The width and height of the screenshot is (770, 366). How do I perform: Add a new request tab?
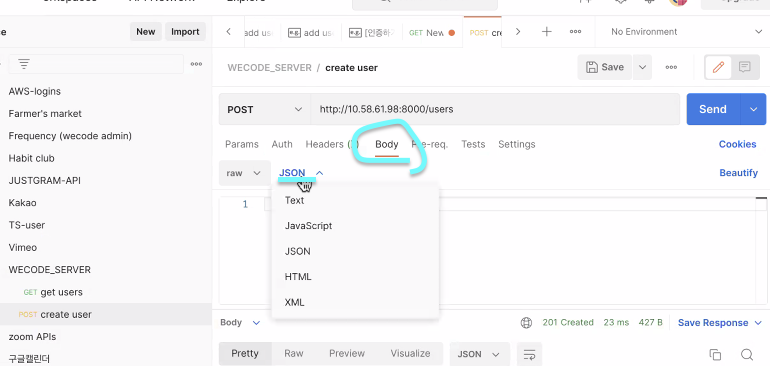click(x=547, y=31)
